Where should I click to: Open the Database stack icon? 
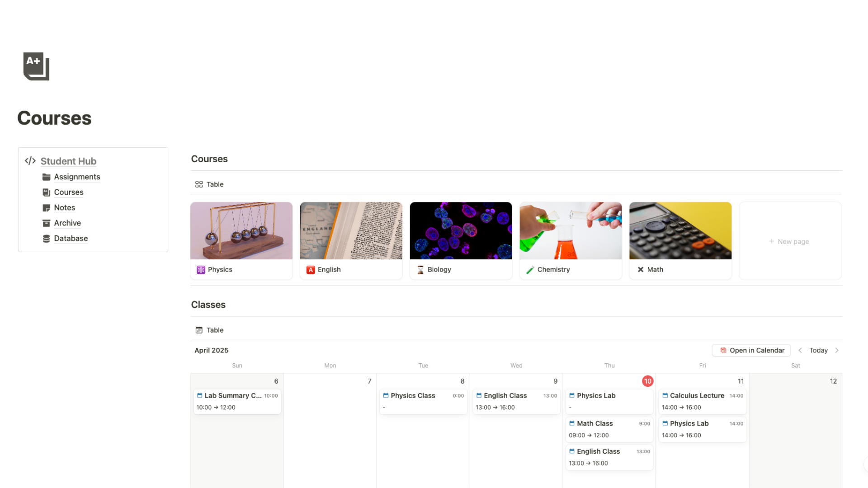point(47,238)
